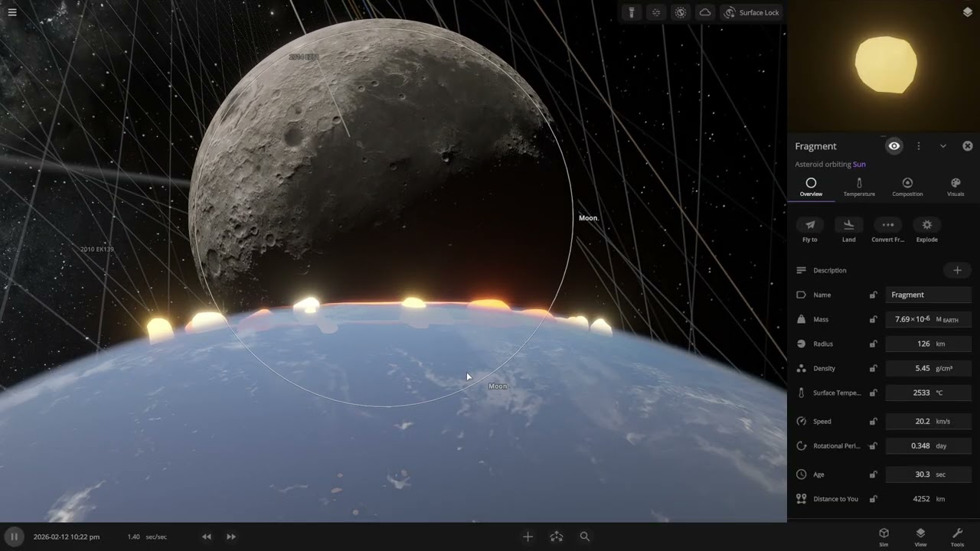Click the Convert Fragment button
980x551 pixels.
point(888,230)
